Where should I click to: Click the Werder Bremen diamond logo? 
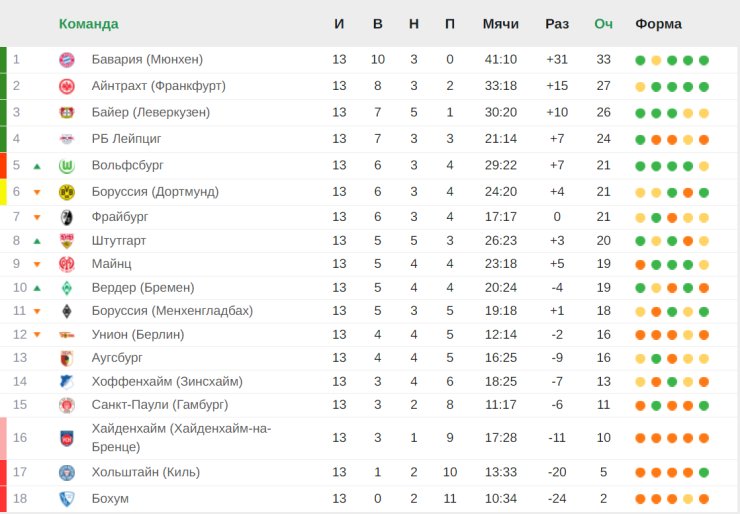coord(67,288)
